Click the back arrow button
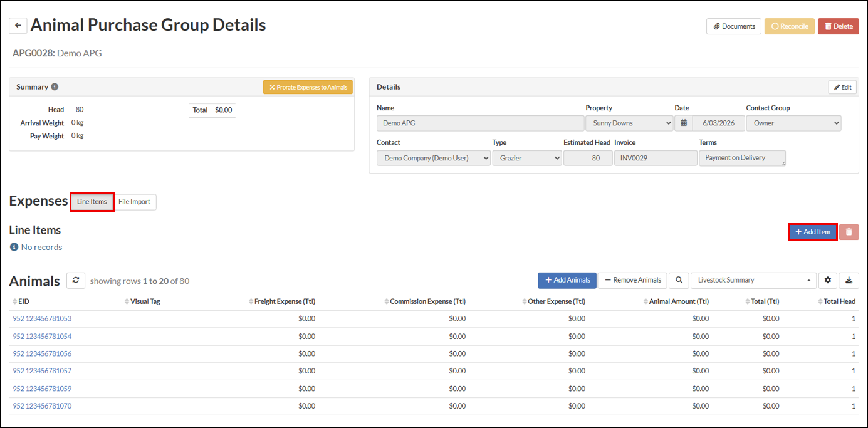The width and height of the screenshot is (868, 428). click(x=18, y=26)
